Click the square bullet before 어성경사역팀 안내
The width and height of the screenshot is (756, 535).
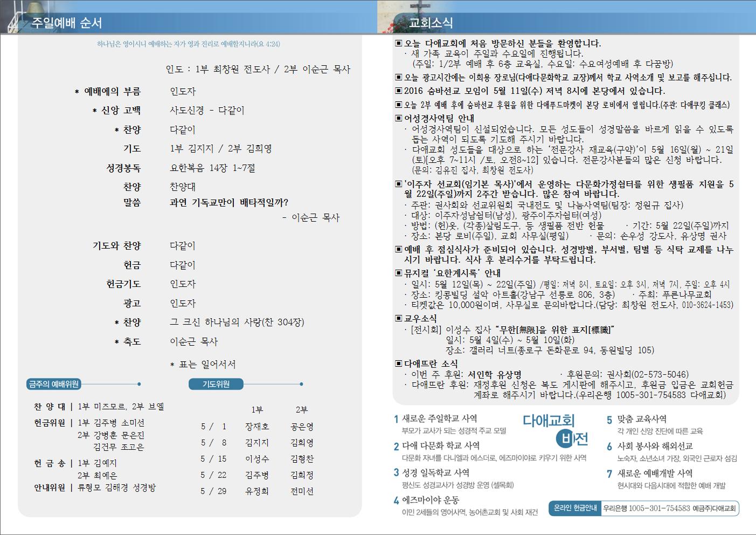coord(399,118)
